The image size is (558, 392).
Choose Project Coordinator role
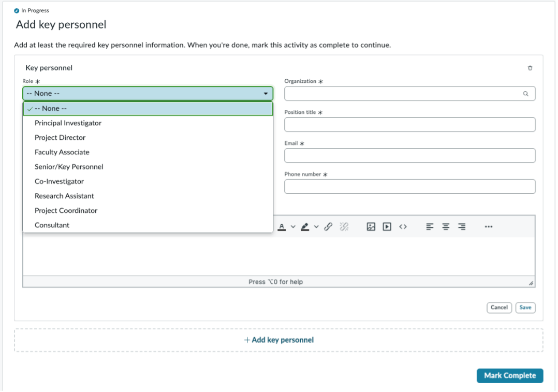coord(148,211)
